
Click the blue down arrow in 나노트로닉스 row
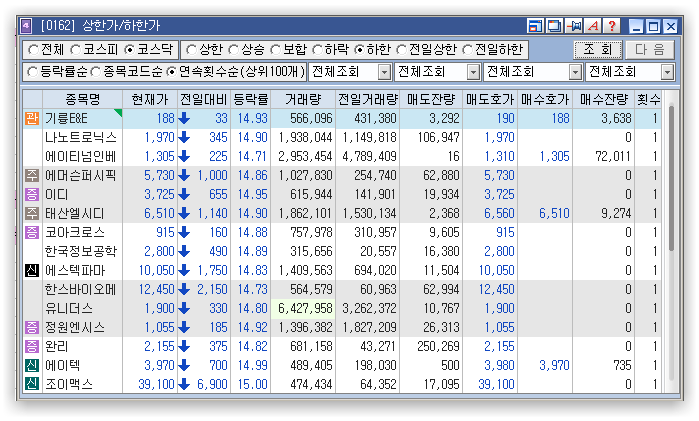(184, 137)
